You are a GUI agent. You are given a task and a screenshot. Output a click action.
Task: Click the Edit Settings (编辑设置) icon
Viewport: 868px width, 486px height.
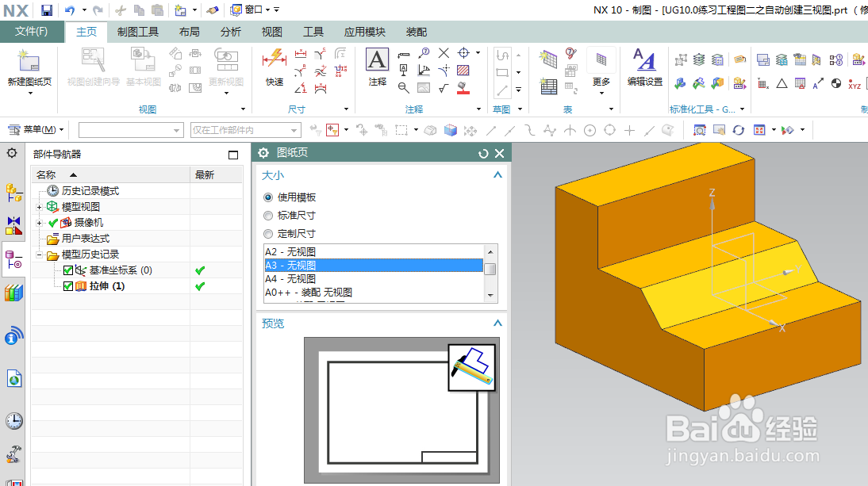(x=644, y=59)
